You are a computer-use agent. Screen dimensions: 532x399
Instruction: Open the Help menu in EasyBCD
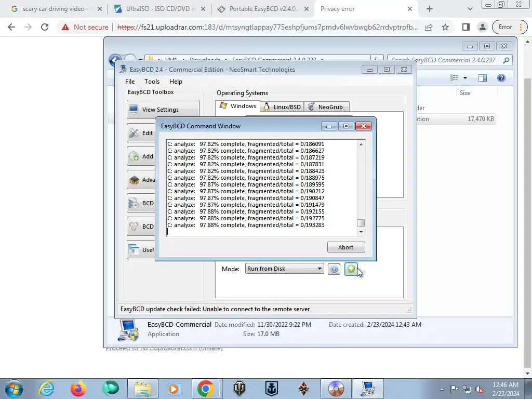(176, 82)
